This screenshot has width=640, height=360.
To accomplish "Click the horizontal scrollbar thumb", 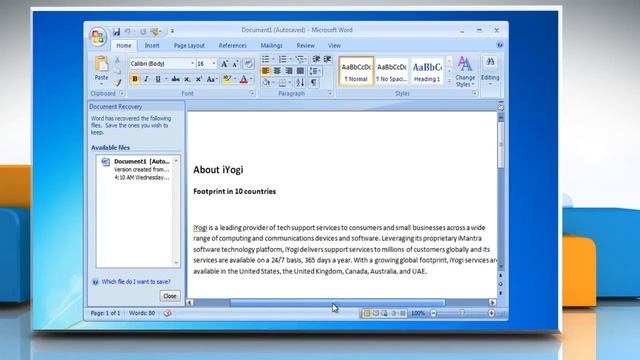I will click(338, 302).
